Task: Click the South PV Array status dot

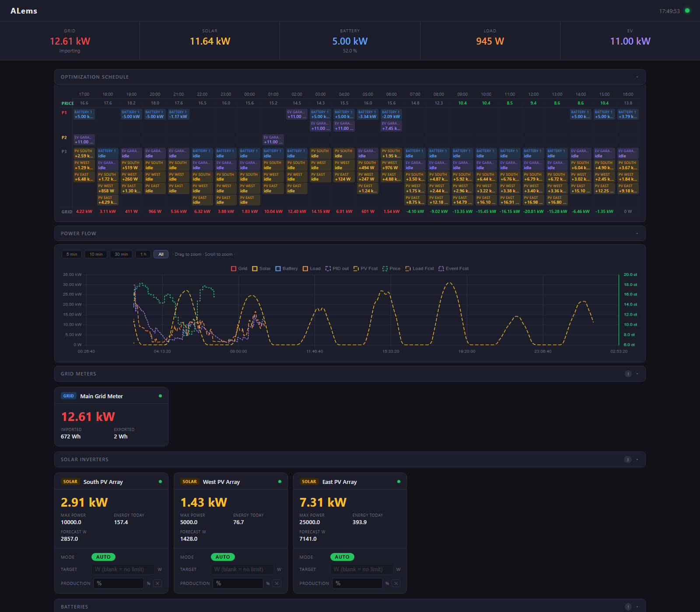Action: [x=160, y=482]
